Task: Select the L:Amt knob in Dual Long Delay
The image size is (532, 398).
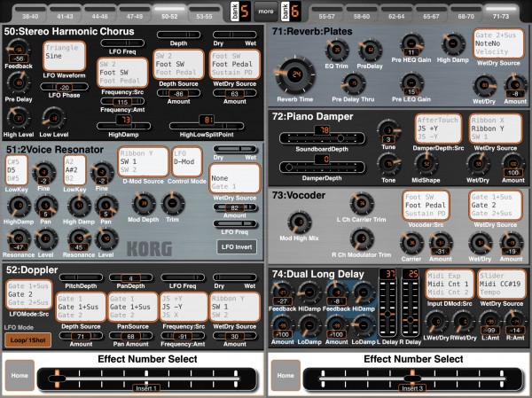Action: pos(490,323)
